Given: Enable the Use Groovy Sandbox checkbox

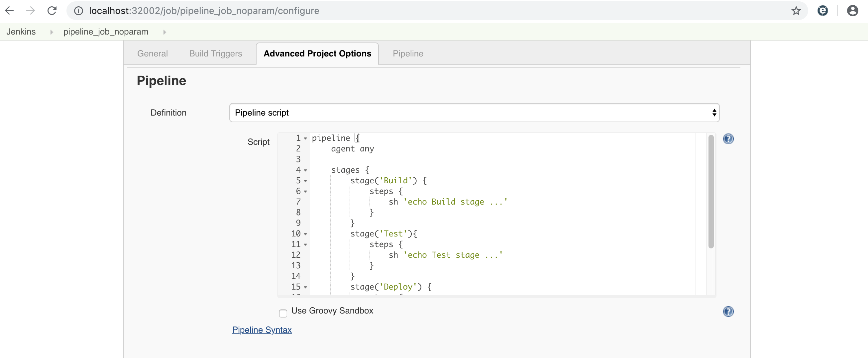Looking at the screenshot, I should coord(283,313).
